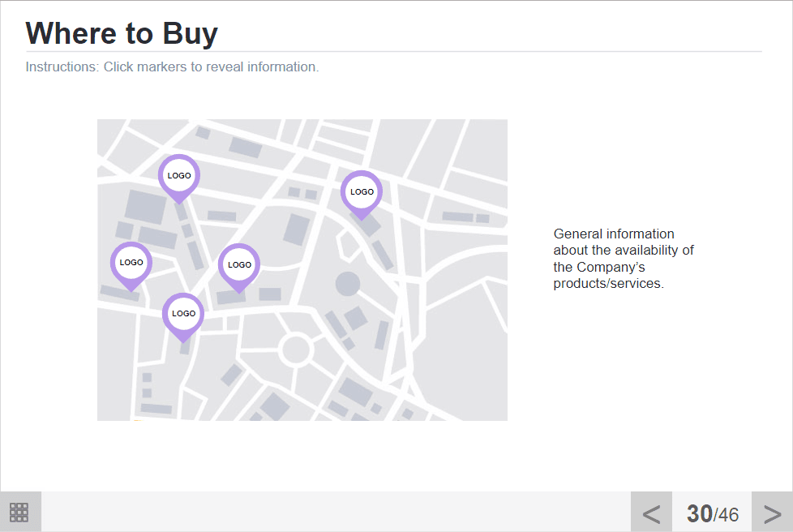The image size is (793, 532).
Task: Click the lowest LOGO marker on map
Action: click(x=183, y=313)
